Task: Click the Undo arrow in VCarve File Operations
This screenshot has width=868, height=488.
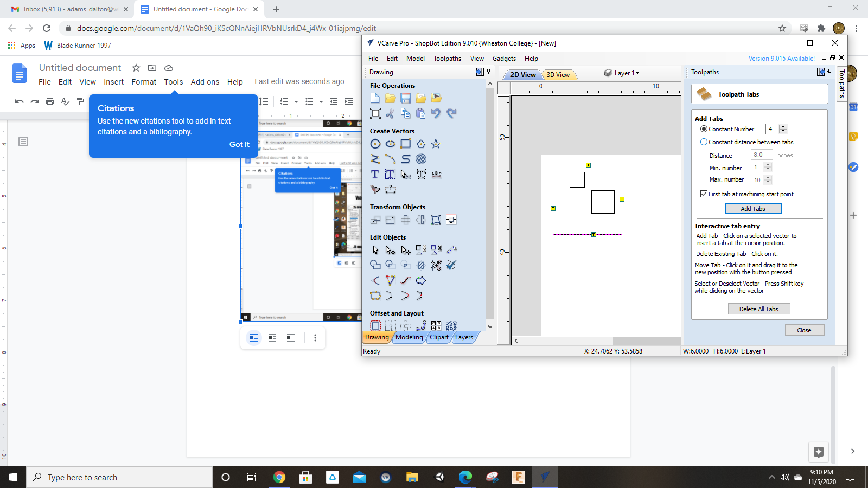Action: coord(436,113)
